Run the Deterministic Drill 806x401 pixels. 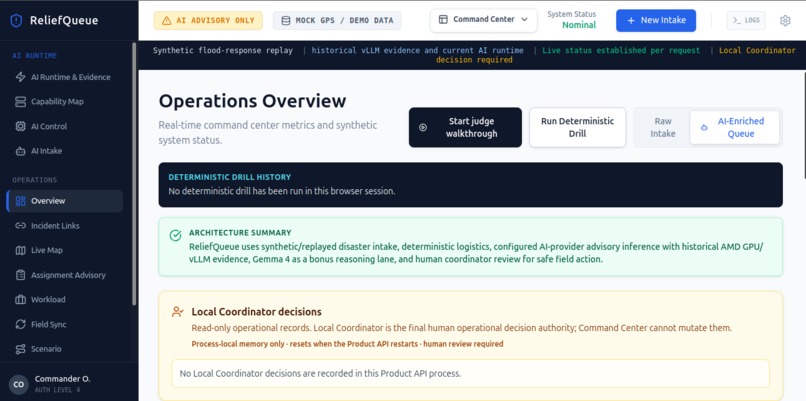(x=577, y=127)
